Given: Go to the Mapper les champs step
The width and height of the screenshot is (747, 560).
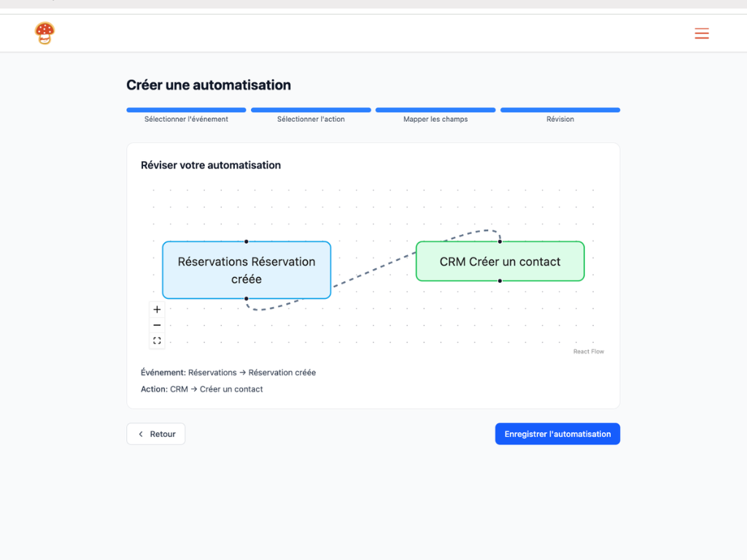Looking at the screenshot, I should [435, 119].
